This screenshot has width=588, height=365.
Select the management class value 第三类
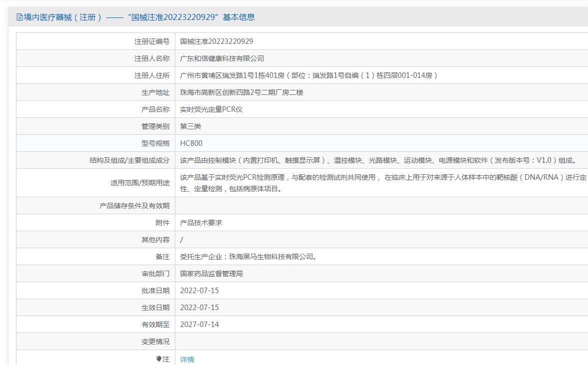click(190, 126)
